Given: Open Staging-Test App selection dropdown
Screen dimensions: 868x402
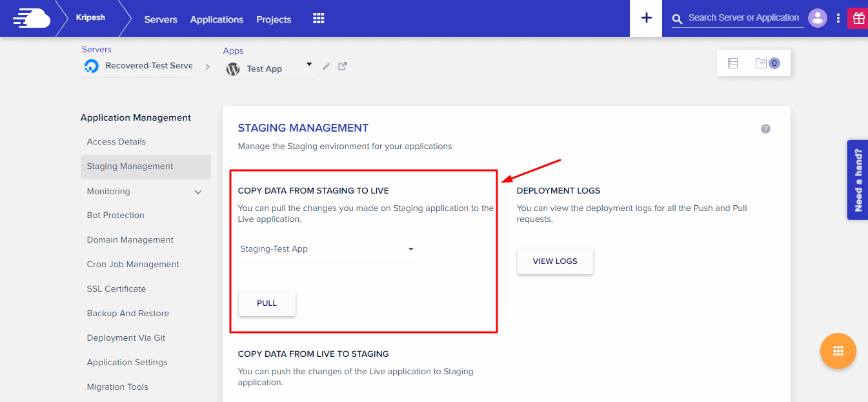Looking at the screenshot, I should [410, 249].
